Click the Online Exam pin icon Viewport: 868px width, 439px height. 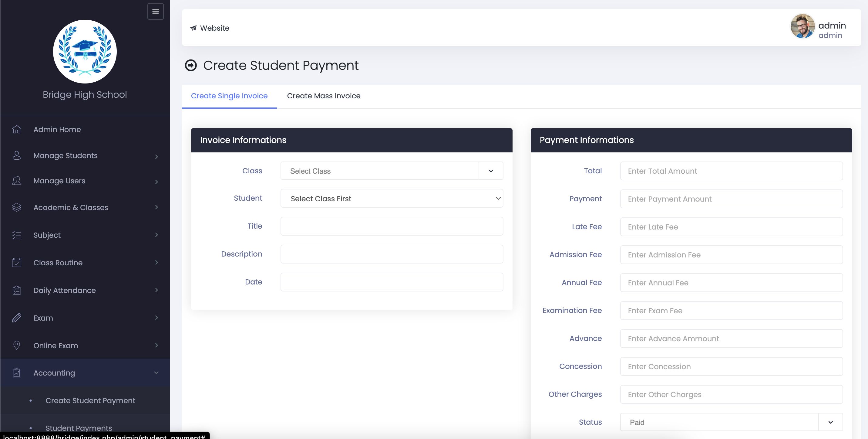click(x=16, y=345)
